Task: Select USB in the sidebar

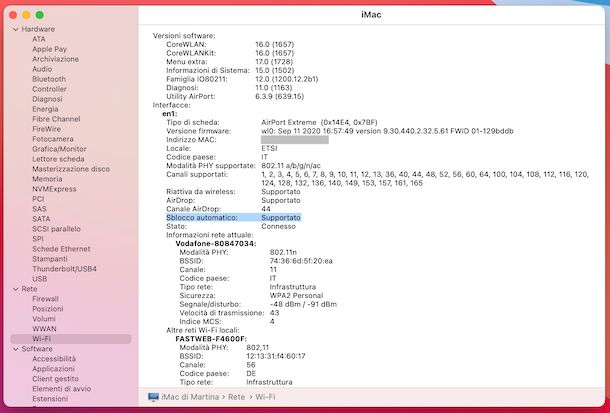Action: click(x=40, y=279)
